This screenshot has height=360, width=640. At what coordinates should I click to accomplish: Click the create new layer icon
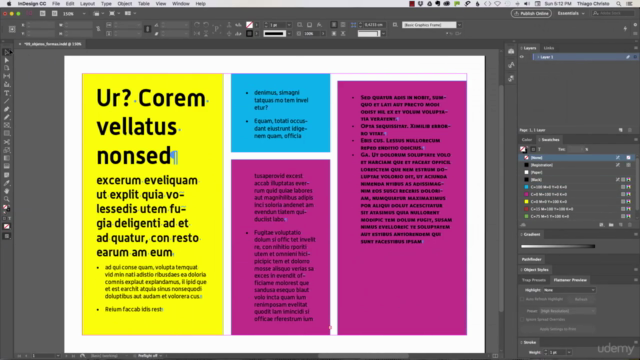621,130
